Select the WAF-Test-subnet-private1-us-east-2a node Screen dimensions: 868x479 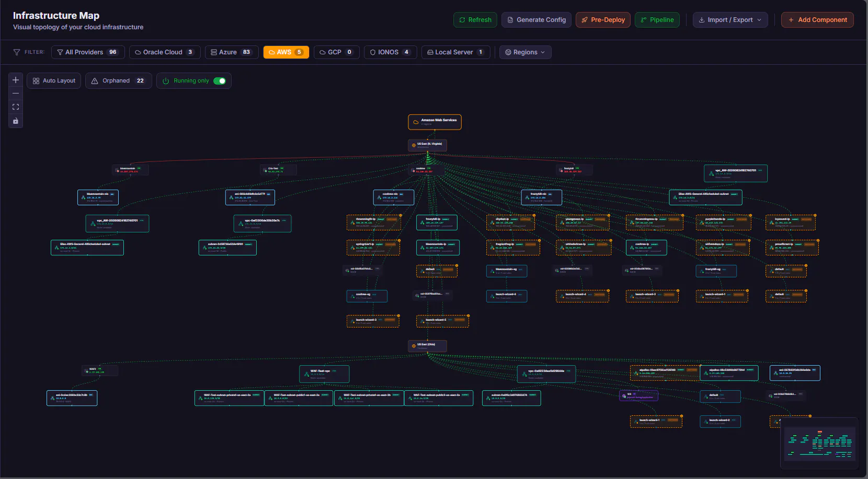(230, 398)
